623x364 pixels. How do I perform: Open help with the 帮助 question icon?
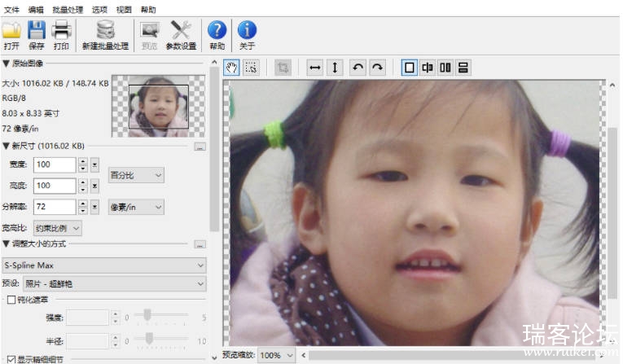217,35
